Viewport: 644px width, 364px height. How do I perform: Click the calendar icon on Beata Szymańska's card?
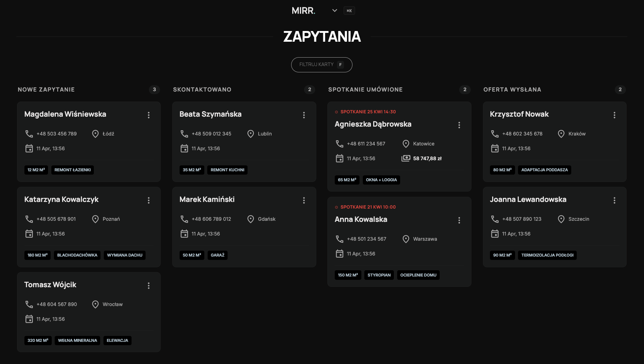point(184,148)
